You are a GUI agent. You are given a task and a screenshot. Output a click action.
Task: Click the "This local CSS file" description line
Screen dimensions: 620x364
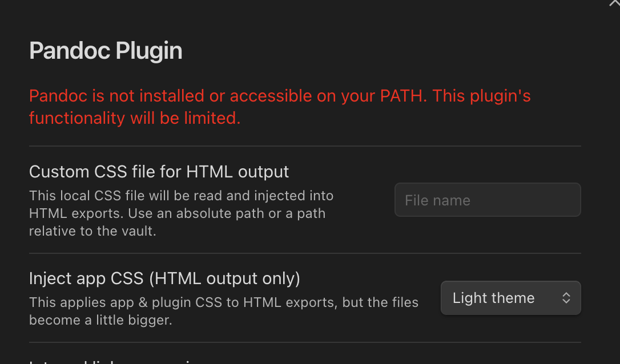(x=181, y=196)
